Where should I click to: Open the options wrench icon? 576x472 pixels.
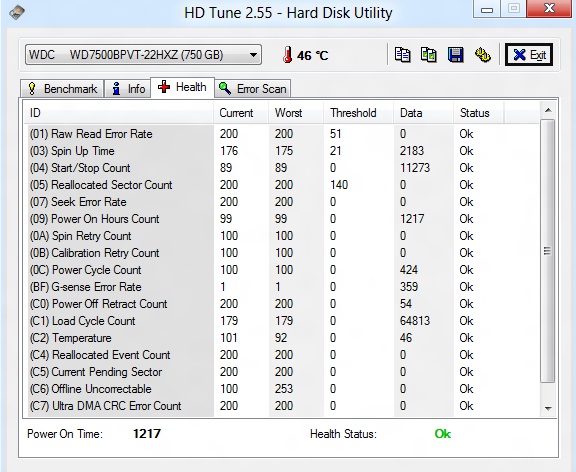coord(482,55)
